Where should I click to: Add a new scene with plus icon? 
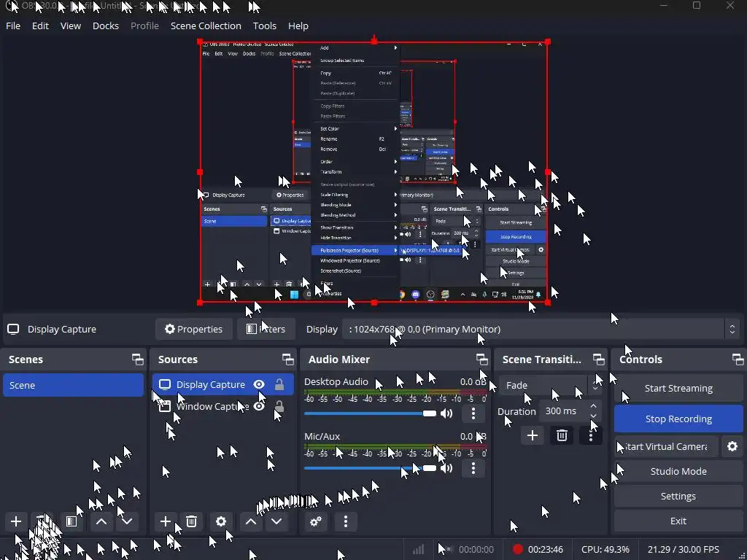[16, 521]
